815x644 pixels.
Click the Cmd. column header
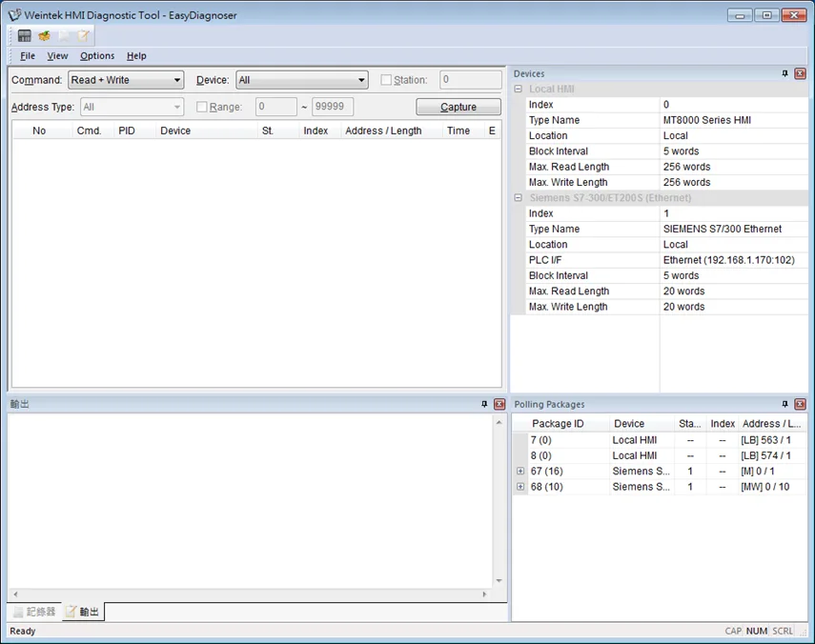[x=92, y=131]
